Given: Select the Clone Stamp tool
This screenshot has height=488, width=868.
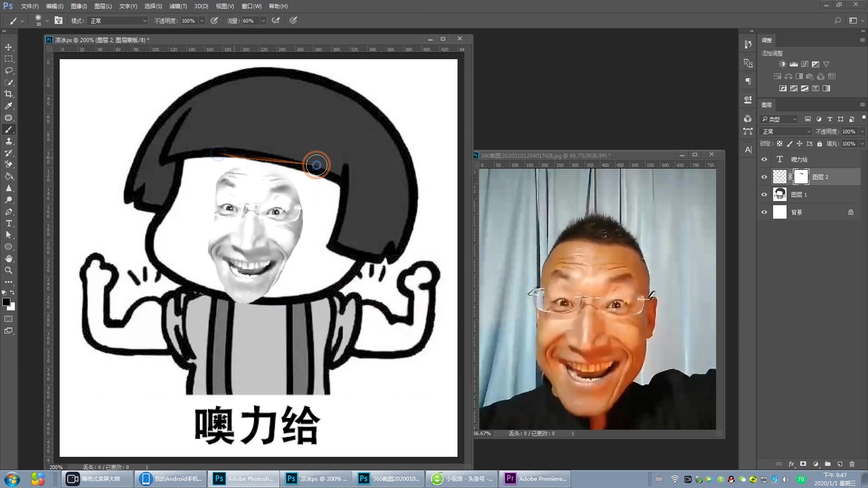Looking at the screenshot, I should tap(9, 141).
